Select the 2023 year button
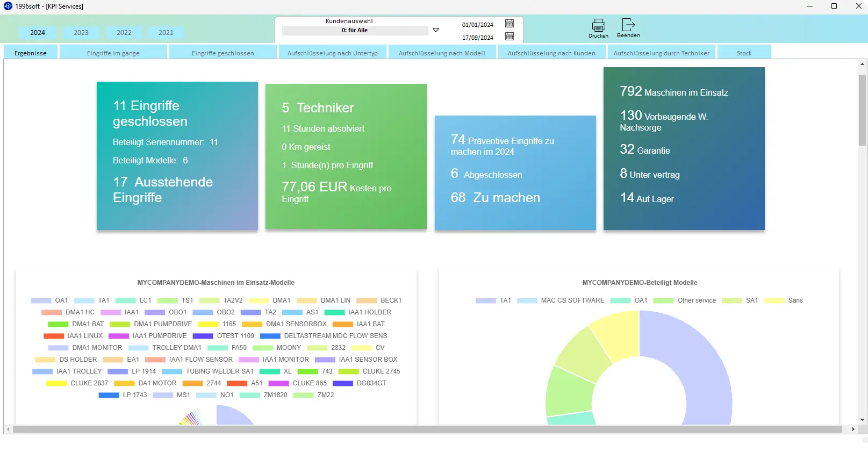868x459 pixels. 81,33
